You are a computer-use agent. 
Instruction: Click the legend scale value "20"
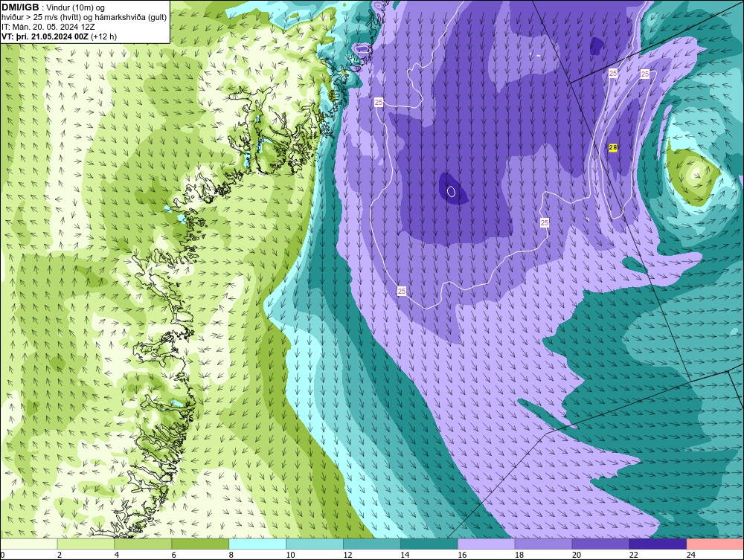tap(577, 555)
